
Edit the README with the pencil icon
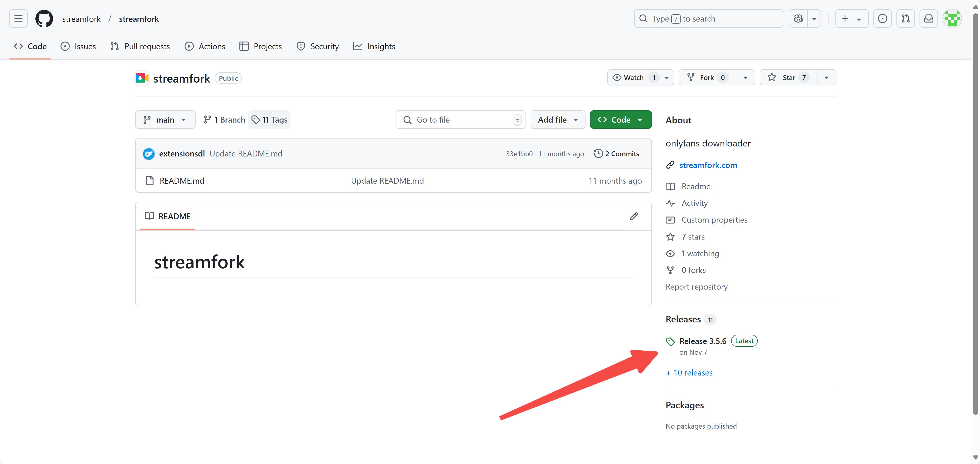[634, 216]
